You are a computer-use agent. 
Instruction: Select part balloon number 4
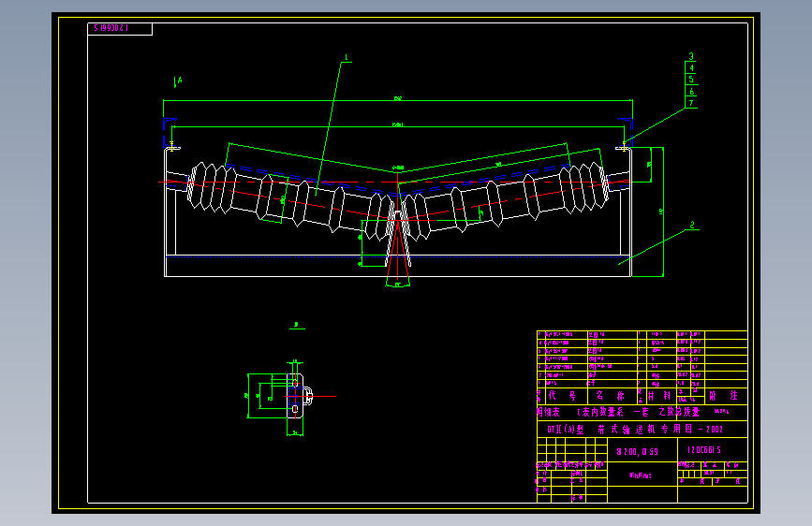(x=691, y=67)
